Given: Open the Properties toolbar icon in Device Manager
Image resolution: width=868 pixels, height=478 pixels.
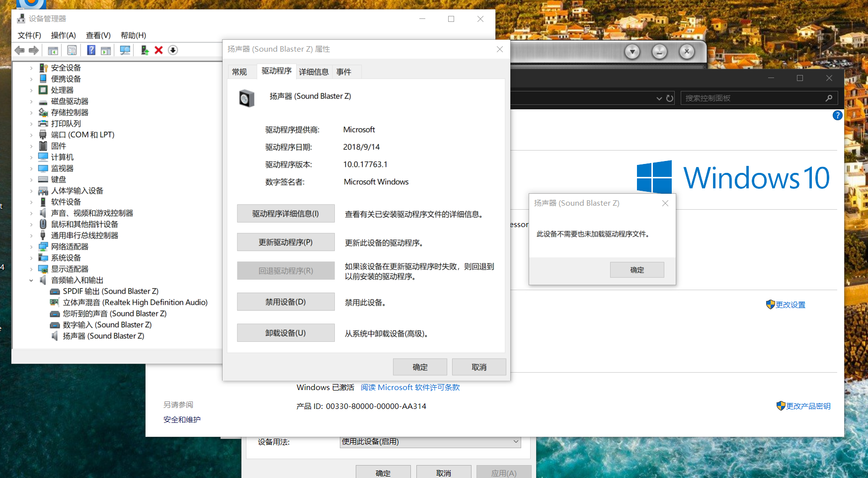Looking at the screenshot, I should 72,50.
